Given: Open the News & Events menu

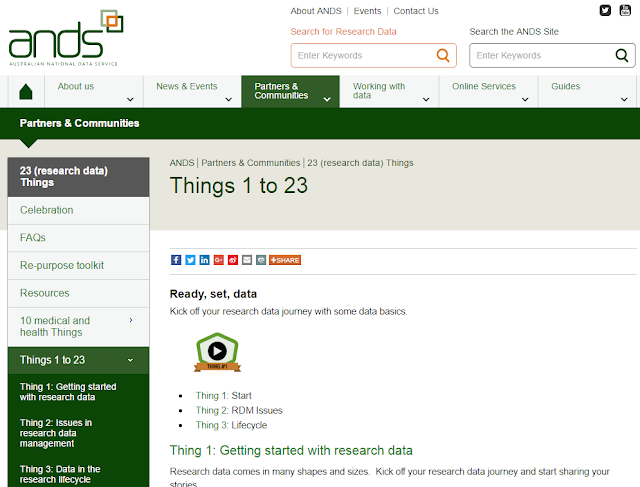Looking at the screenshot, I should click(192, 91).
